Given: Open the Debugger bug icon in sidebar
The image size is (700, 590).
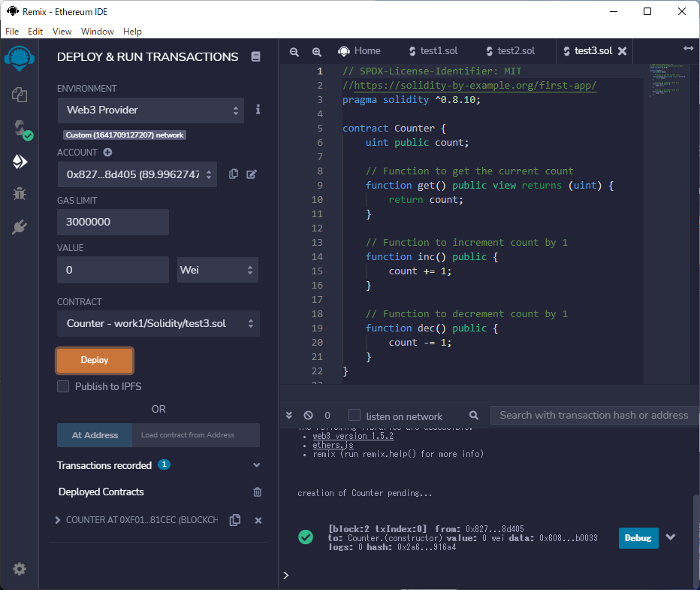Looking at the screenshot, I should click(x=20, y=194).
